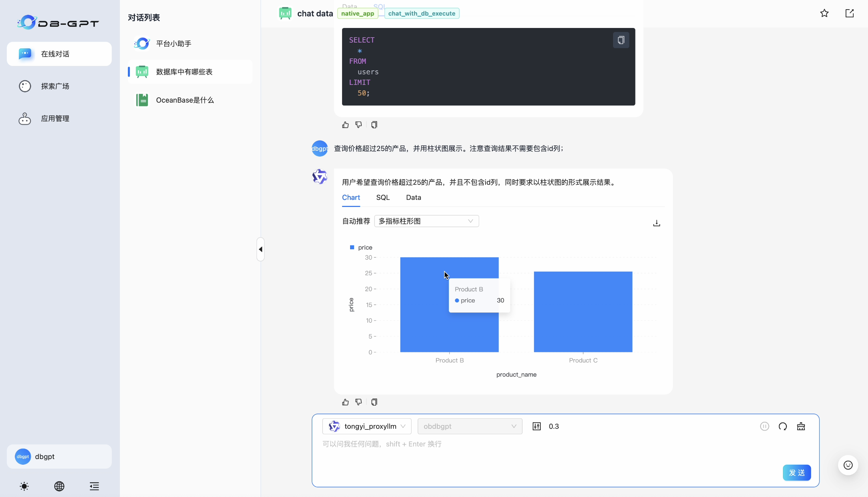Clear conversation with broom icon

pyautogui.click(x=801, y=426)
